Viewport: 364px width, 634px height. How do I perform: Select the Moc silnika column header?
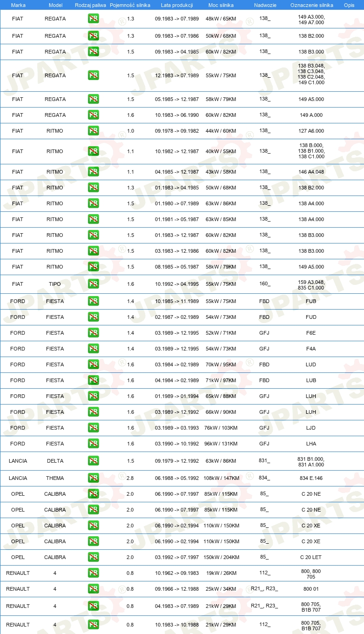coord(221,5)
